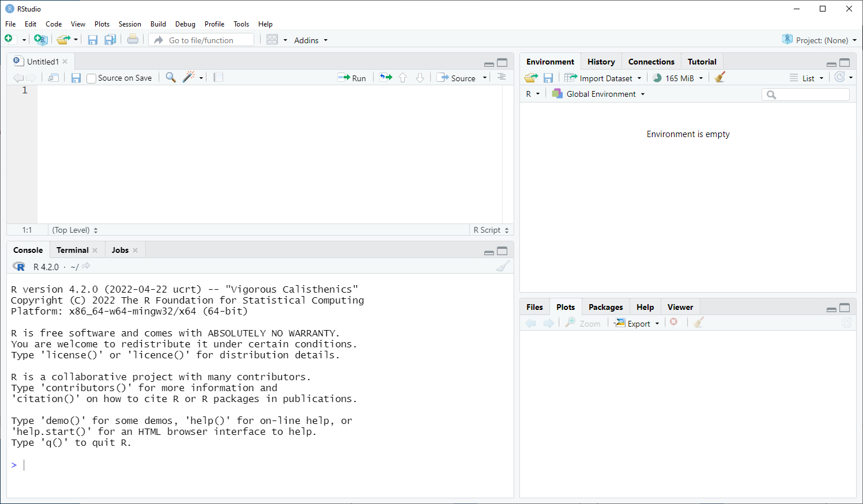Clear environment objects with broom icon
The width and height of the screenshot is (863, 504).
pos(719,78)
